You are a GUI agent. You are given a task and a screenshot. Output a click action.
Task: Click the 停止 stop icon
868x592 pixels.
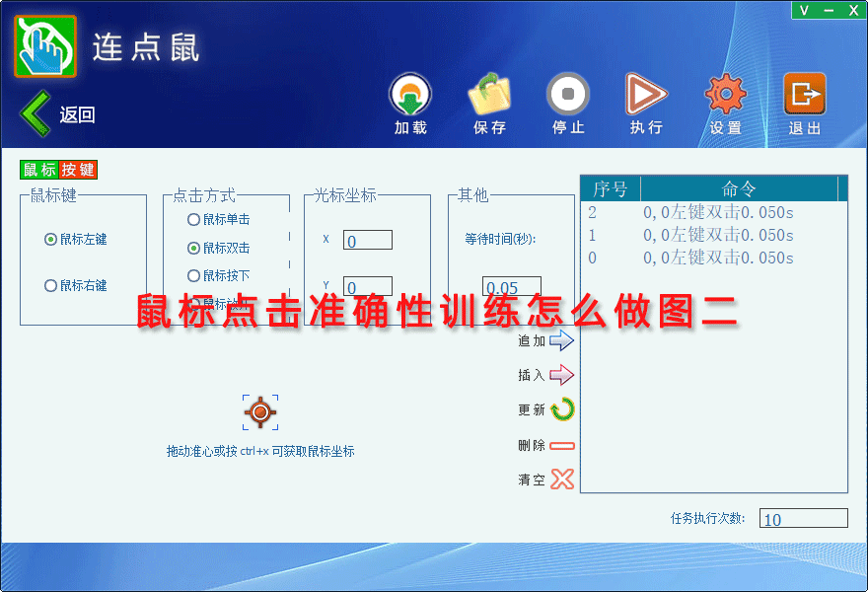click(x=567, y=94)
